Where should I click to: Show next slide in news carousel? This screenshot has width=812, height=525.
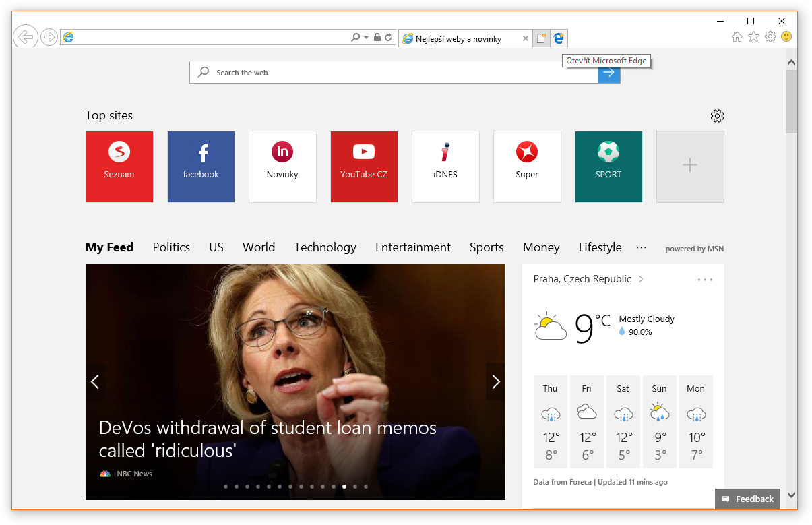(496, 382)
